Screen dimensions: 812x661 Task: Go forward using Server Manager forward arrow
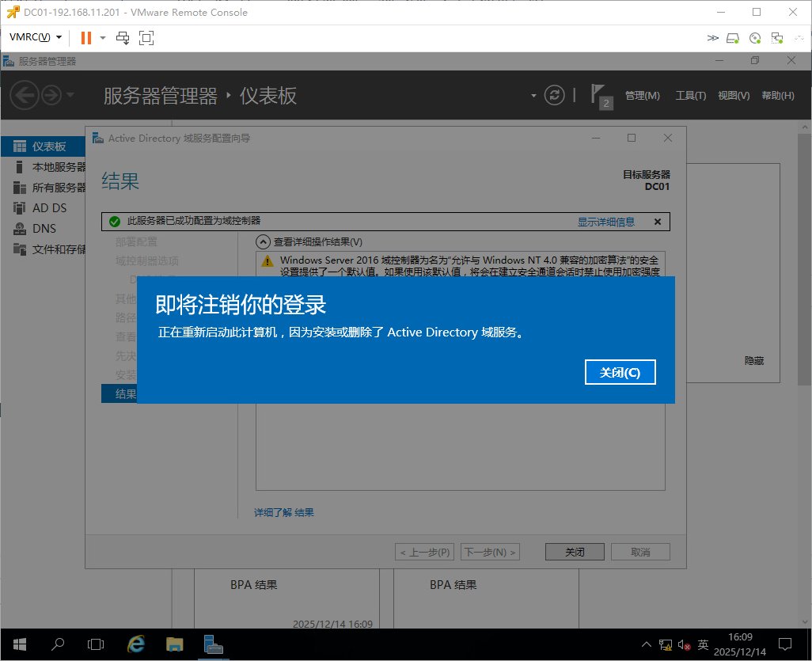click(51, 95)
